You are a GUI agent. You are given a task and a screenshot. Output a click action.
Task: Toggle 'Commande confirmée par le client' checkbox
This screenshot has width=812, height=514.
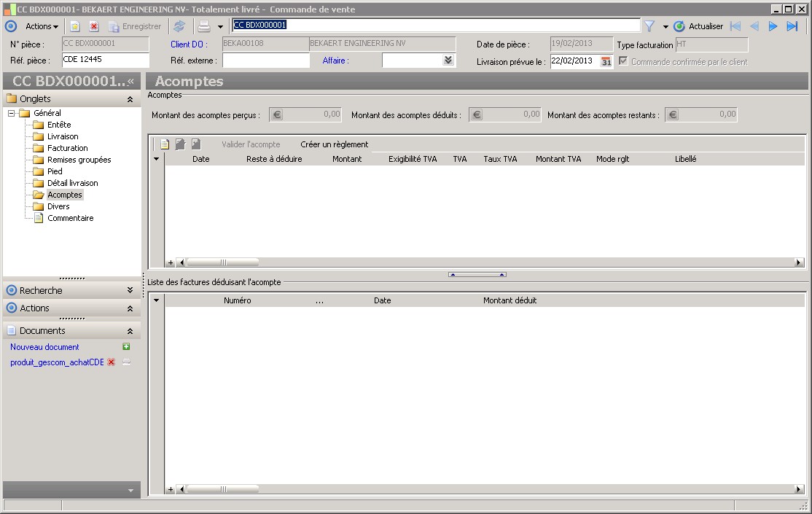(x=623, y=61)
